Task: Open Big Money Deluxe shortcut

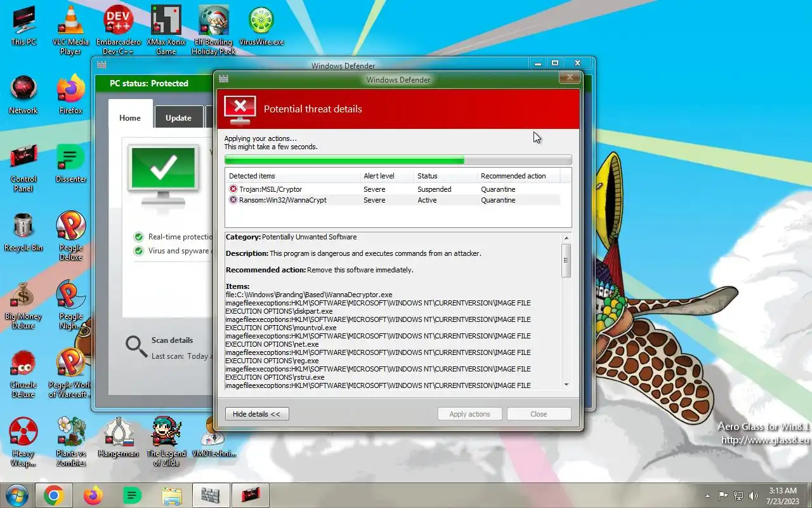Action: 23,305
